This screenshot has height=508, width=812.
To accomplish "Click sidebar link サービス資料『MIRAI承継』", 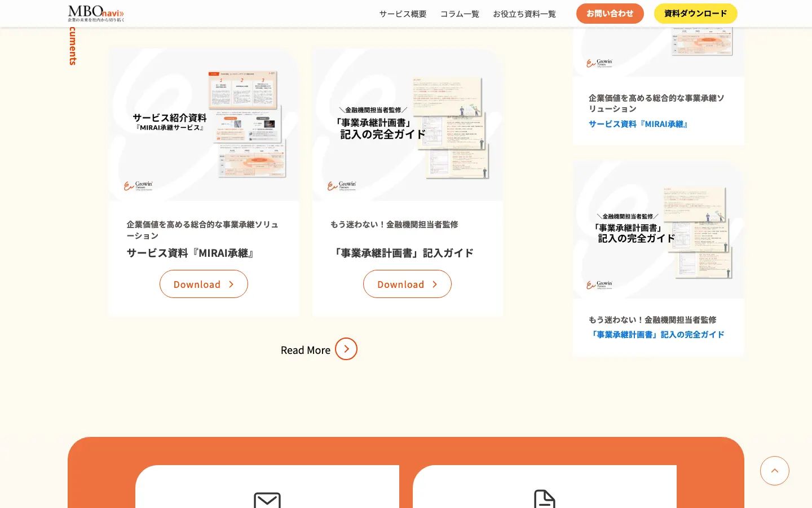I will (x=639, y=124).
